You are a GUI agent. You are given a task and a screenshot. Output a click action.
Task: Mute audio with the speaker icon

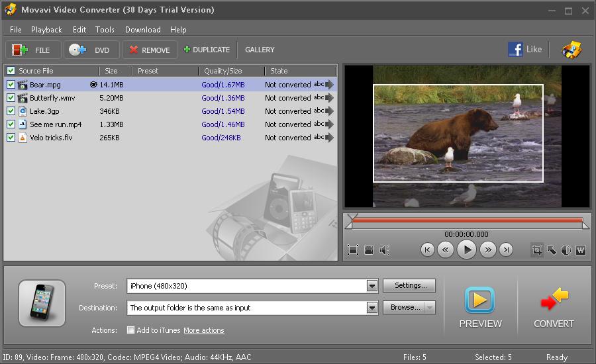click(x=384, y=250)
